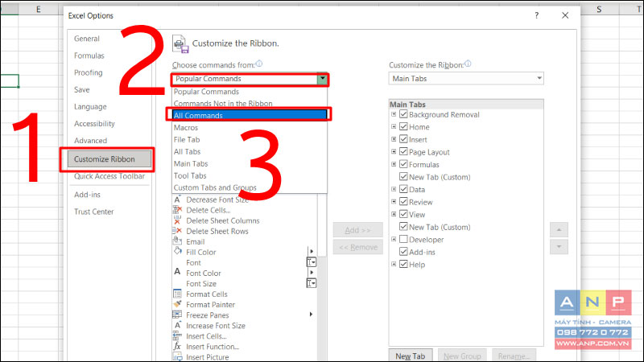
Task: Uncheck the Data tab checkbox
Action: coord(404,189)
